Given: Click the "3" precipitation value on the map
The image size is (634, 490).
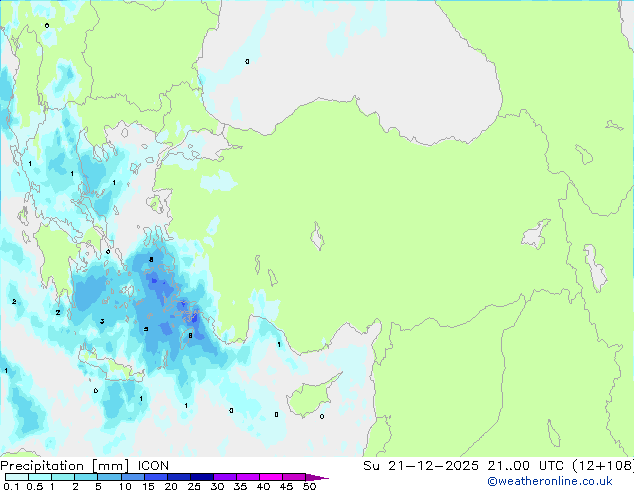Looking at the screenshot, I should 102,321.
